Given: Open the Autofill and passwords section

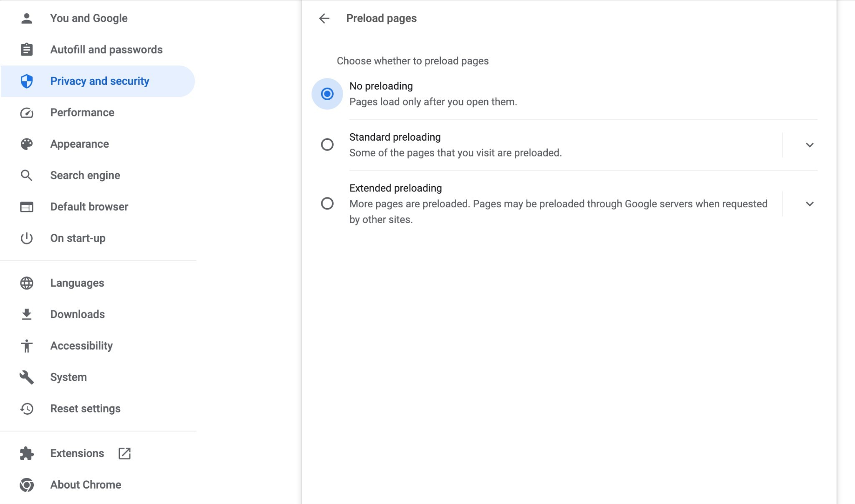Looking at the screenshot, I should pos(98,50).
